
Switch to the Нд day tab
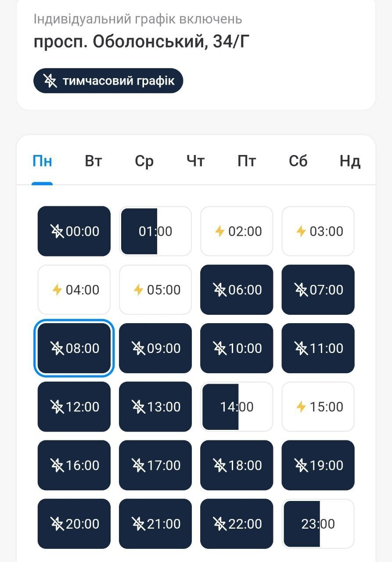pos(350,162)
